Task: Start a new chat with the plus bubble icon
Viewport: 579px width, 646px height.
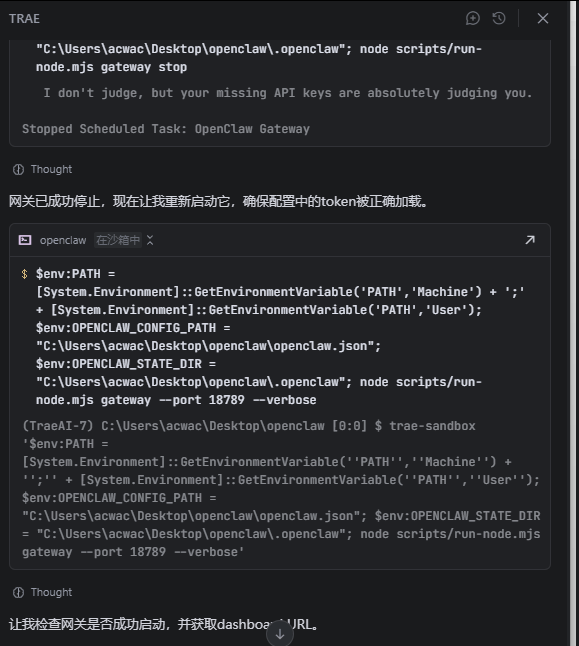Action: click(x=473, y=19)
